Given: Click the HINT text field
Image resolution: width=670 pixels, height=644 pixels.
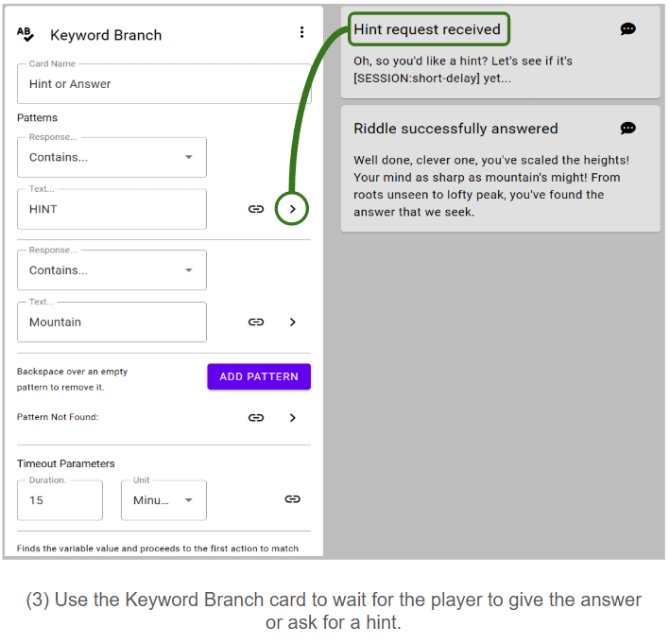Looking at the screenshot, I should 112,209.
